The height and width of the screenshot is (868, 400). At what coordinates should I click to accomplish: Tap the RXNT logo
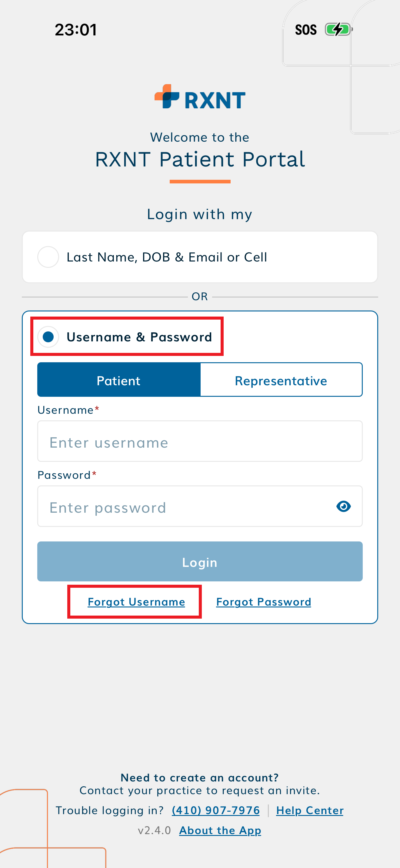tap(200, 97)
